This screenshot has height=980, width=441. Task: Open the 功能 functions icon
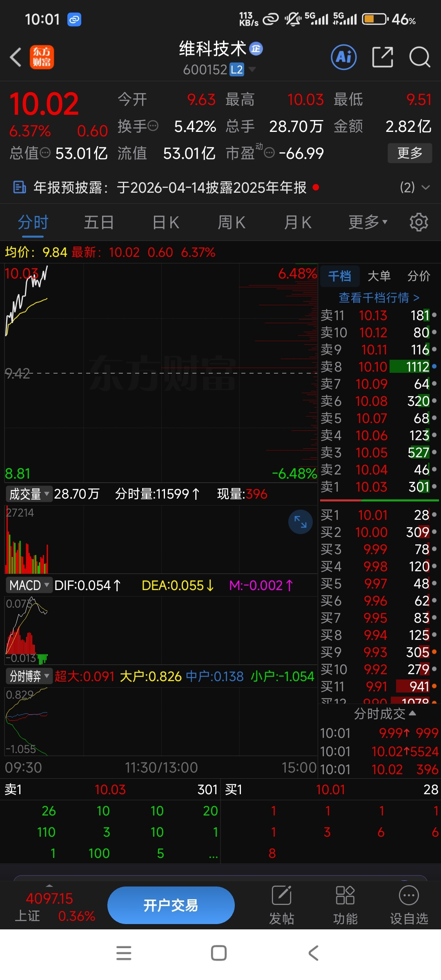(x=345, y=905)
